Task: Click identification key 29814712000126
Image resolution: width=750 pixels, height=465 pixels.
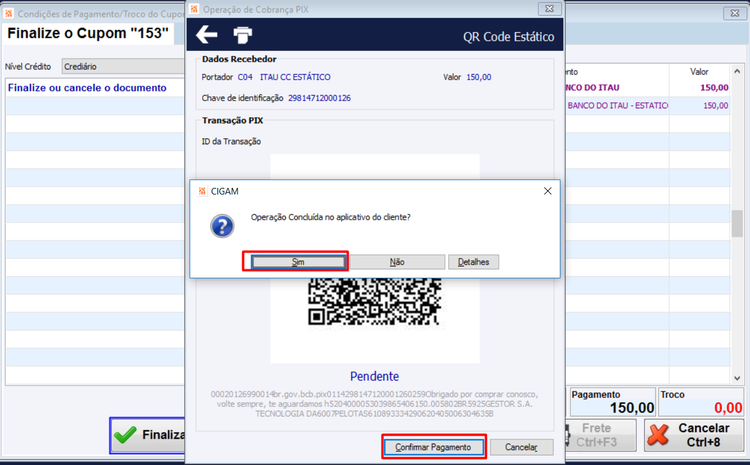Action: (x=319, y=98)
